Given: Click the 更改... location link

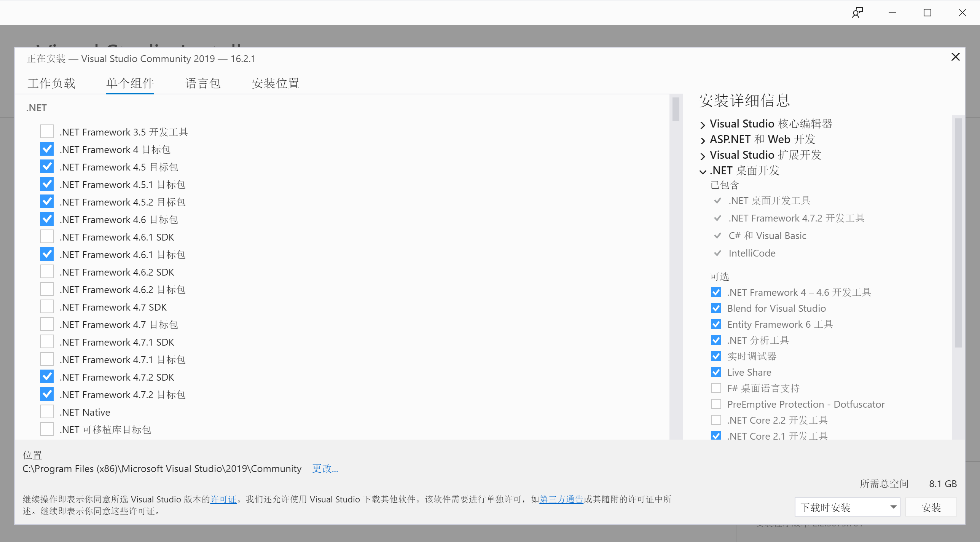Looking at the screenshot, I should pyautogui.click(x=325, y=469).
